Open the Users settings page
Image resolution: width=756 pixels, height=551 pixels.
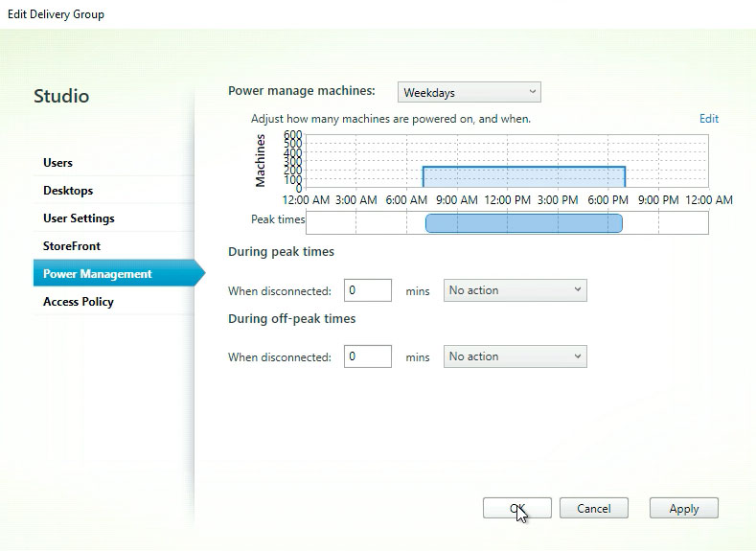pos(58,163)
